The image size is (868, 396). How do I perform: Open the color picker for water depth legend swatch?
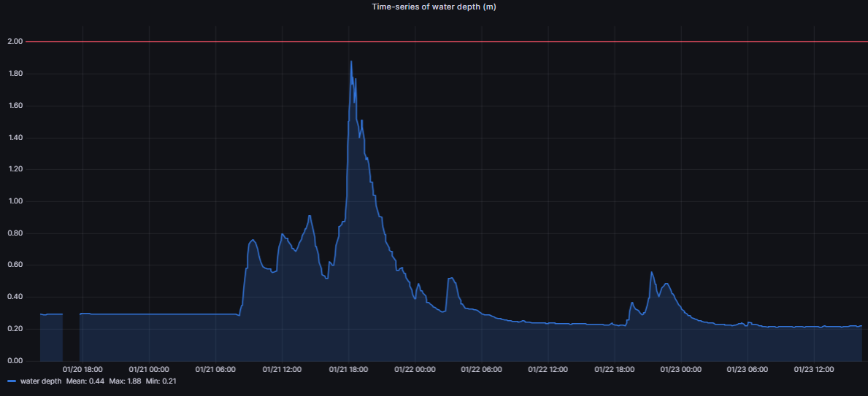(11, 381)
